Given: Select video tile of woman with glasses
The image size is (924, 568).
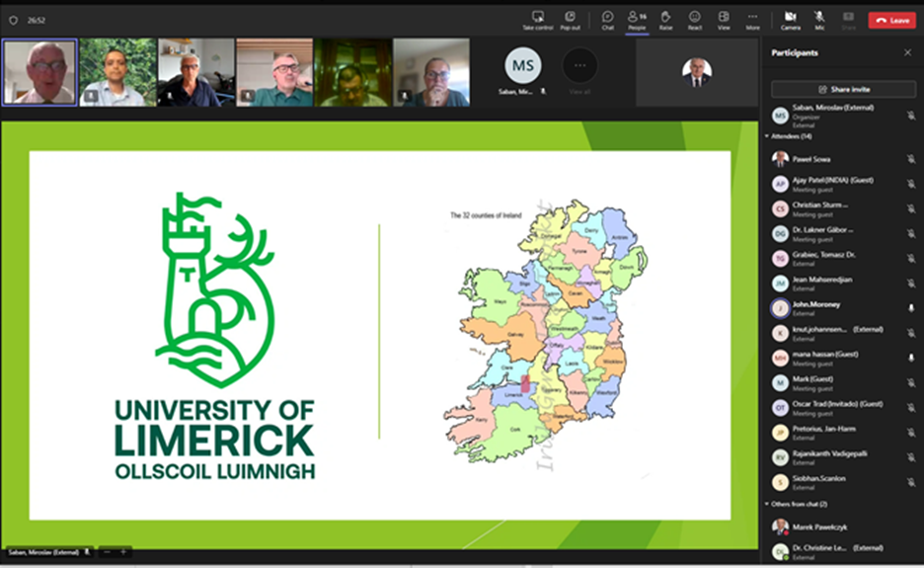Looking at the screenshot, I should [431, 72].
